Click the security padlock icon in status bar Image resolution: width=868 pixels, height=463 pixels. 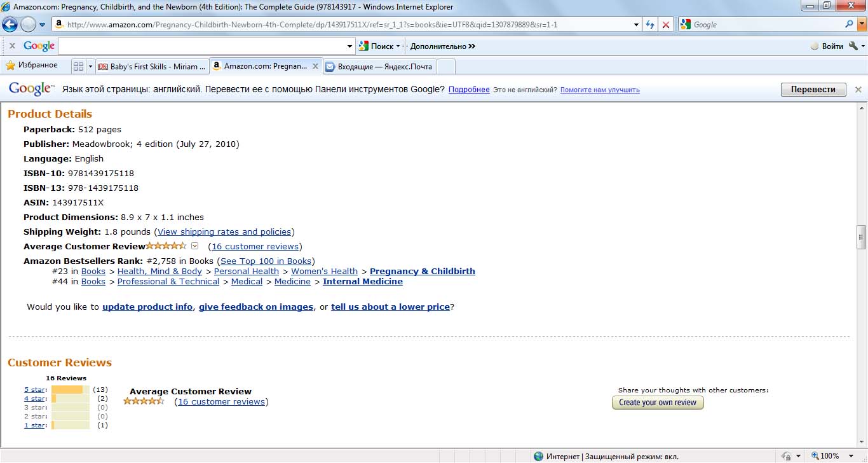pyautogui.click(x=786, y=456)
